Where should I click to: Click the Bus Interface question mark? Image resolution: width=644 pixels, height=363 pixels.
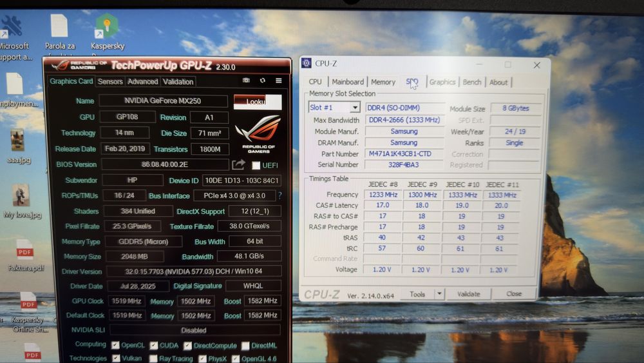280,195
